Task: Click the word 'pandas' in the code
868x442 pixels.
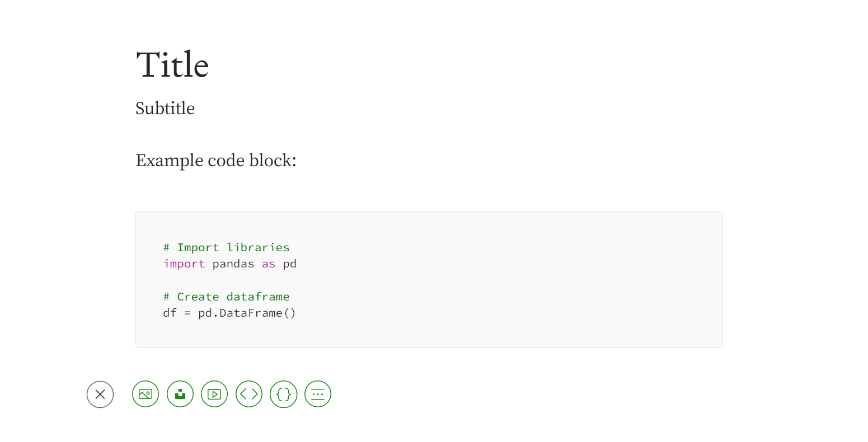Action: (x=233, y=264)
